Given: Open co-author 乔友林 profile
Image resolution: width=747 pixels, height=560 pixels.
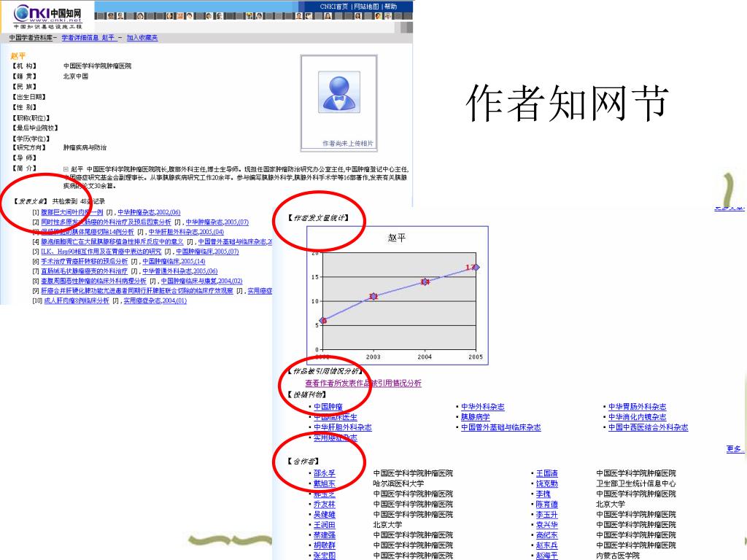Looking at the screenshot, I should (x=325, y=504).
